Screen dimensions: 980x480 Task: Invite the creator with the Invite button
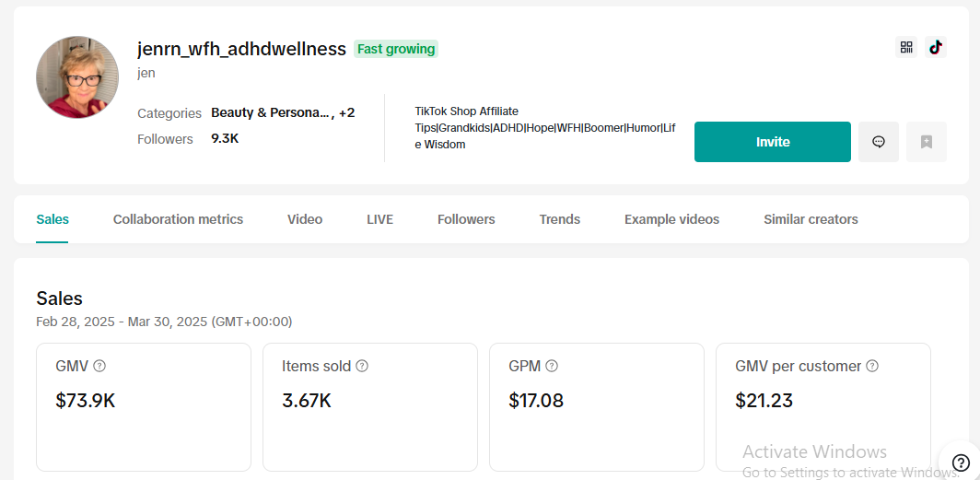point(773,142)
